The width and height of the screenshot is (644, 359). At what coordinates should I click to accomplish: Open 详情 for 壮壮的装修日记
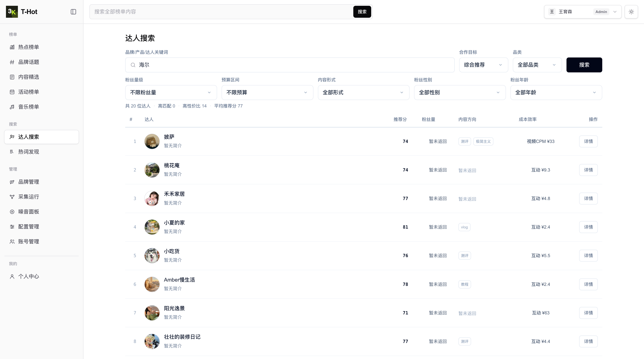(x=588, y=341)
